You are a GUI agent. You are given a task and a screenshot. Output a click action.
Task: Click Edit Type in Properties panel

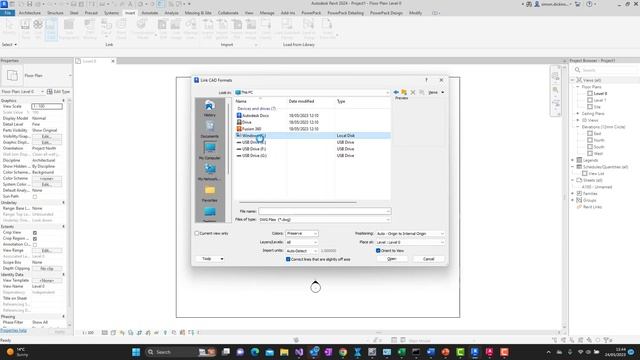click(59, 92)
